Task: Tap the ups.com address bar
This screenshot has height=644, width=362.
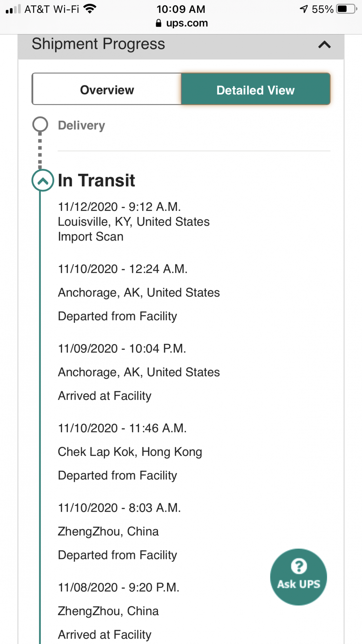Action: 181,23
